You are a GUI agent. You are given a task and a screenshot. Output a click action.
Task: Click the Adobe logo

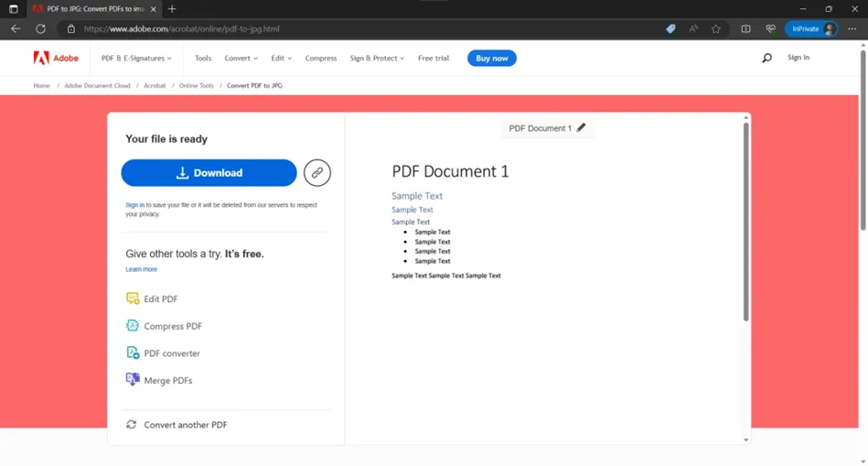(x=56, y=58)
